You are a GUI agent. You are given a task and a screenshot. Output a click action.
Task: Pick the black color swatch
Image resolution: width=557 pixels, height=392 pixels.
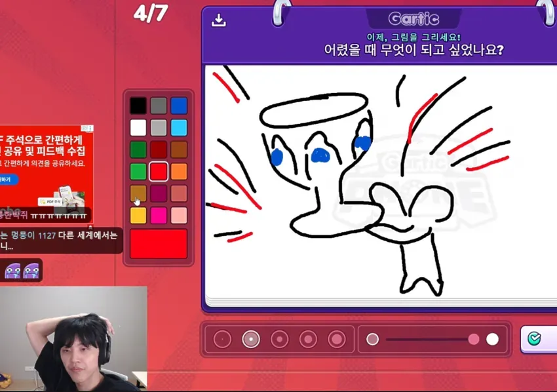tap(138, 106)
